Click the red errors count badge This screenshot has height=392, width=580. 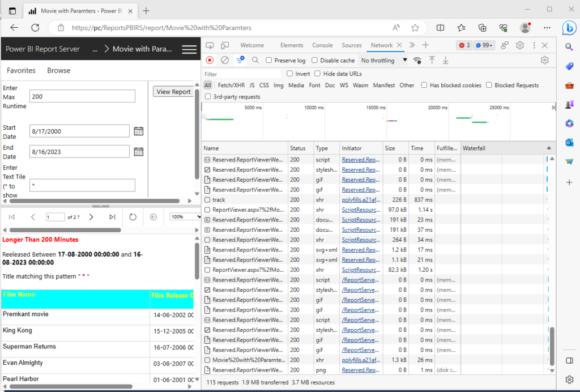tap(464, 45)
